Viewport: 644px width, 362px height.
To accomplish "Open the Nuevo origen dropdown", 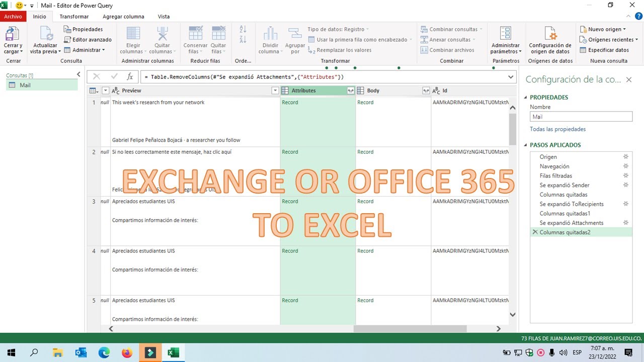I will click(603, 29).
